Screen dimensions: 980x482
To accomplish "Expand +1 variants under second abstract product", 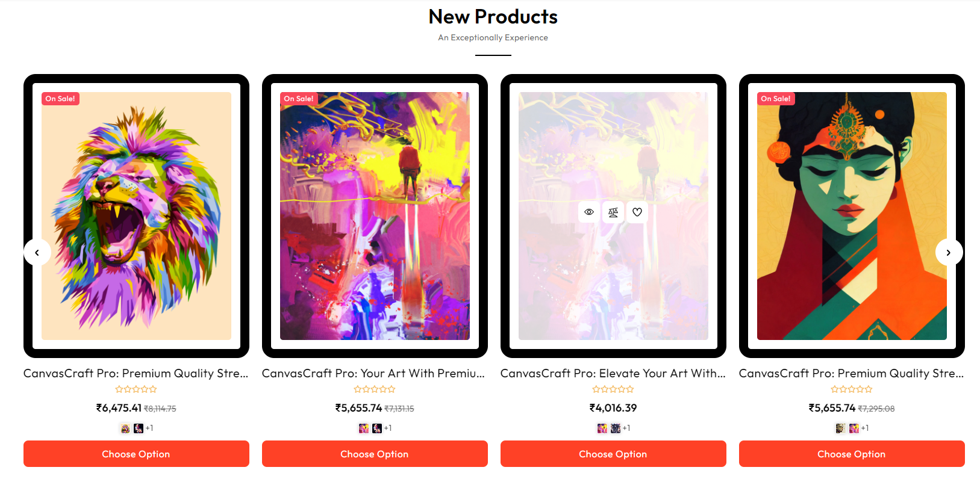I will coord(388,428).
